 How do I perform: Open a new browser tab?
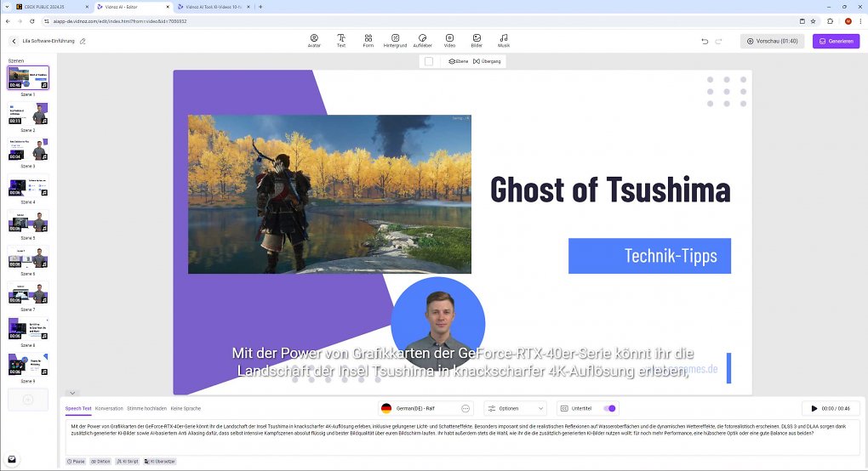coord(260,7)
